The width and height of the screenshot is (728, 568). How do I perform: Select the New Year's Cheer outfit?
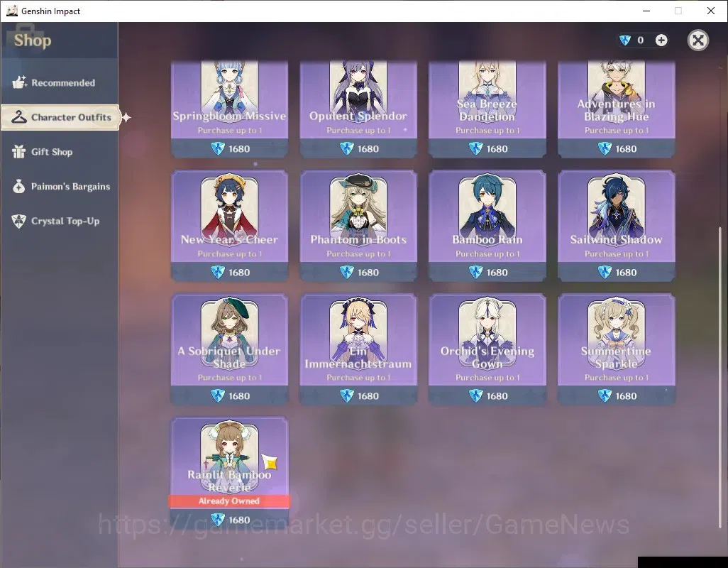[229, 226]
